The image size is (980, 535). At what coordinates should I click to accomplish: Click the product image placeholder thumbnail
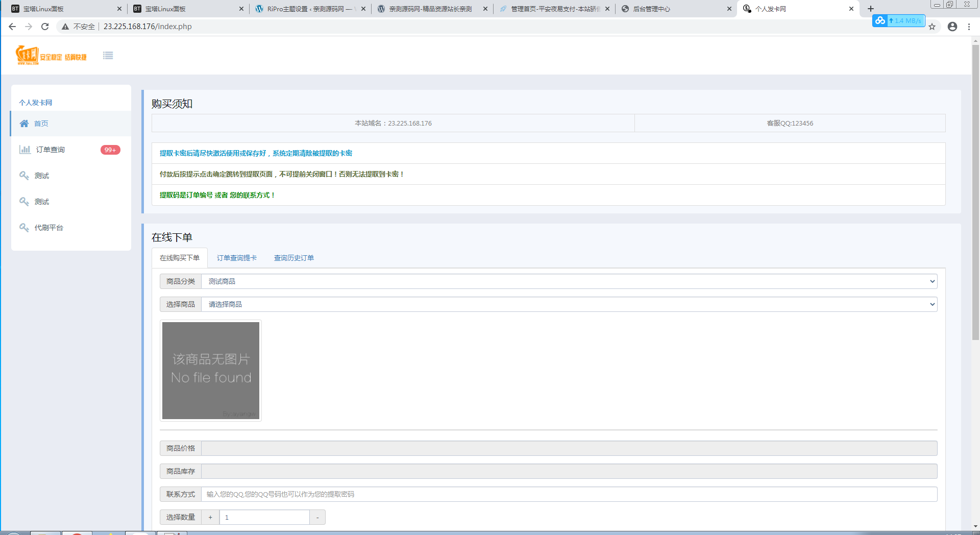click(x=211, y=371)
